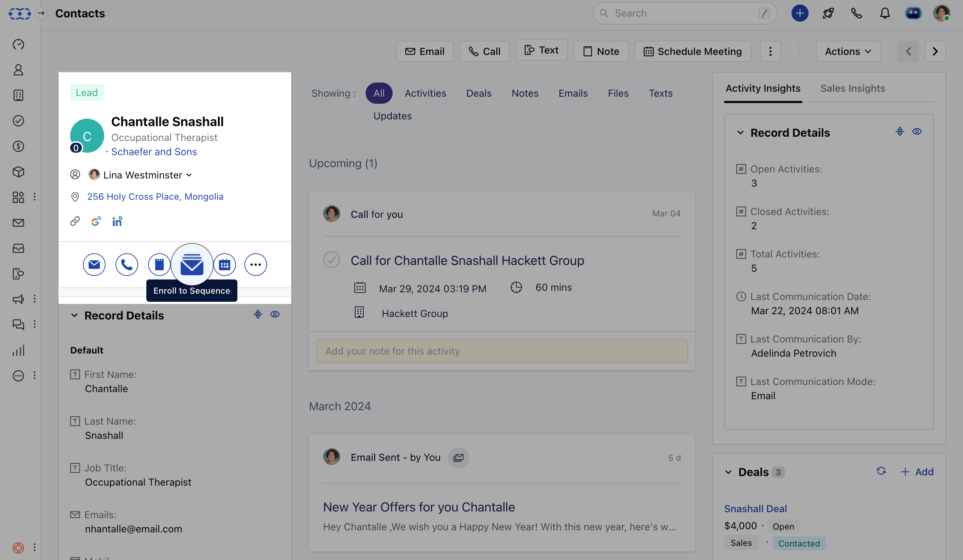This screenshot has height=560, width=963.
Task: Select the Notes filter tab
Action: (x=525, y=93)
